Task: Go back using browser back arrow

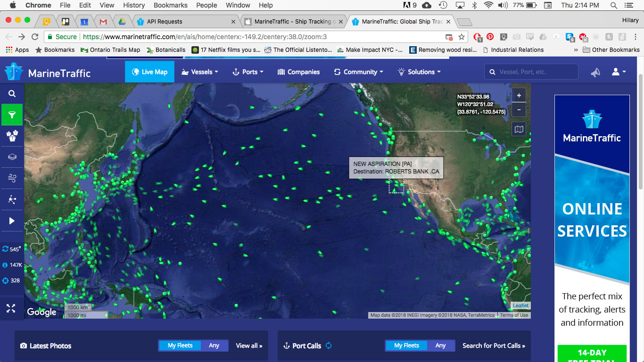Action: [x=8, y=37]
